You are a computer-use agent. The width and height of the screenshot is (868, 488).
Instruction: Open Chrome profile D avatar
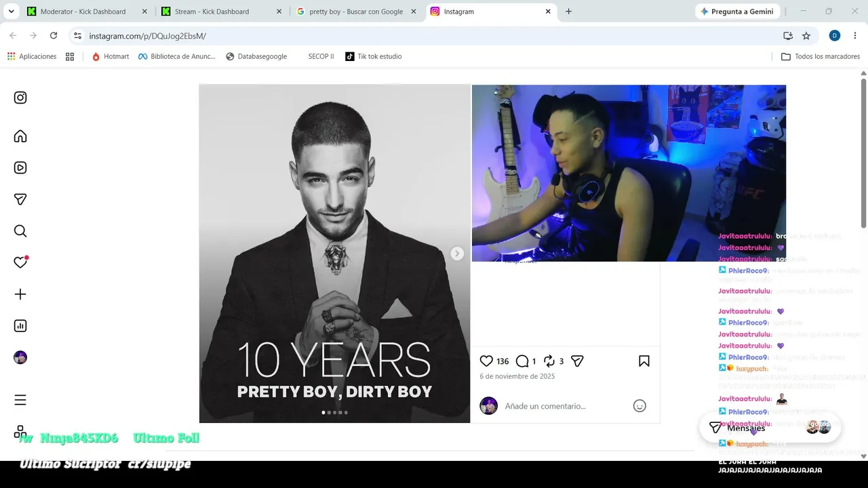[x=835, y=35]
